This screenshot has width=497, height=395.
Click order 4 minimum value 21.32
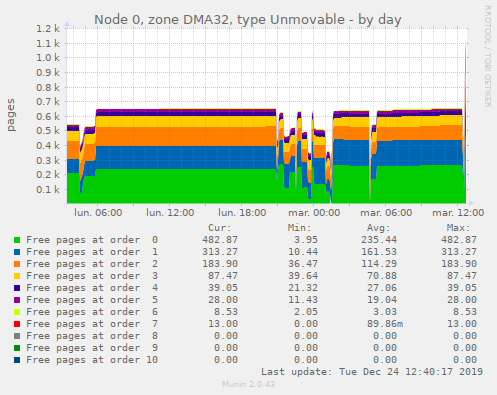tap(303, 288)
